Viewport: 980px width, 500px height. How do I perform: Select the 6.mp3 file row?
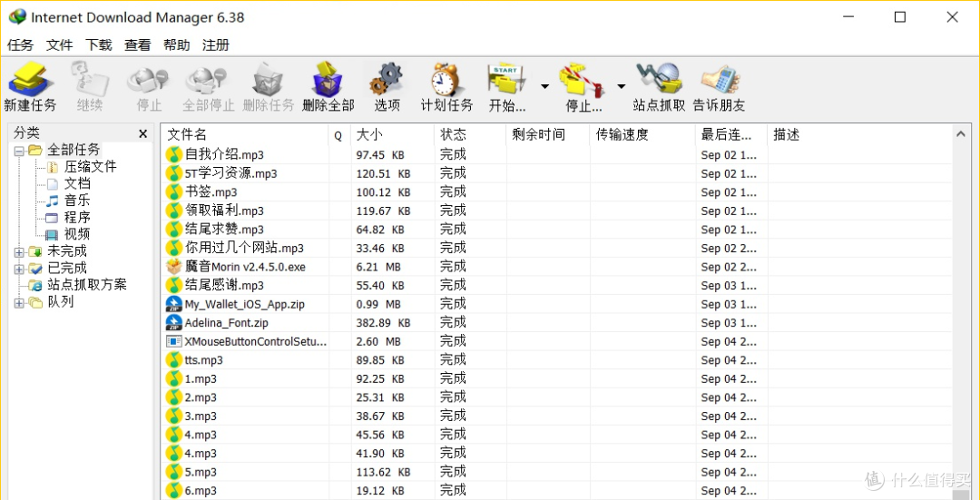click(x=557, y=491)
